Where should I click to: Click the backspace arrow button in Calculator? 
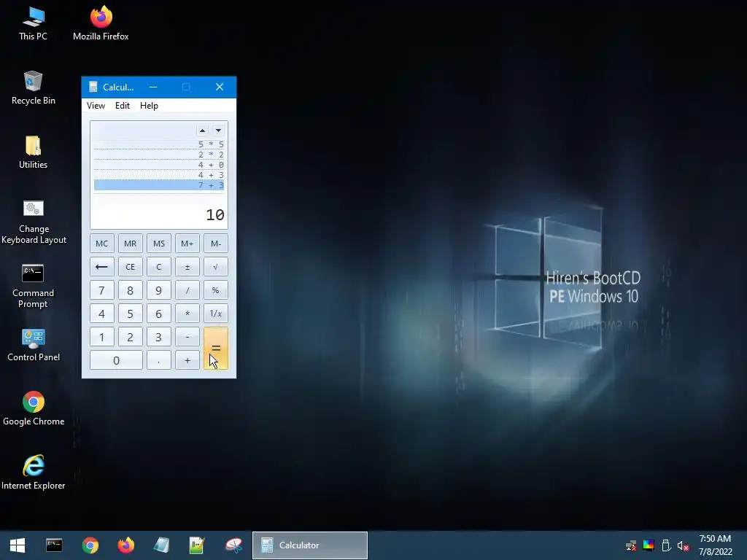point(101,267)
